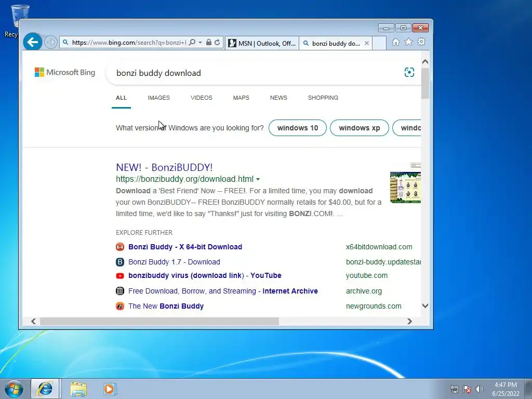Choose the windows xp suggestion chip

click(x=360, y=128)
